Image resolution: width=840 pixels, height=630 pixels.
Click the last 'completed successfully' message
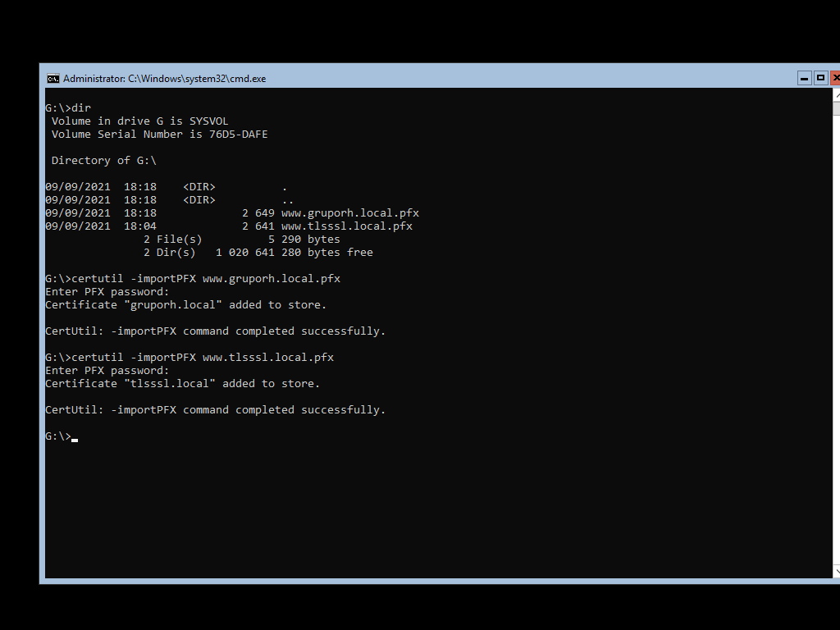tap(215, 410)
